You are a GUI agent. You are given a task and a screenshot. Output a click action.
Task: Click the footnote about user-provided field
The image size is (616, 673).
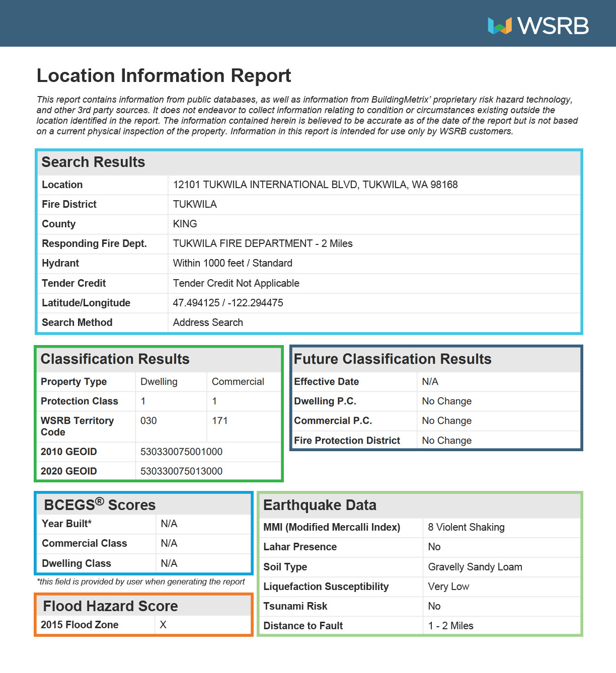141,581
